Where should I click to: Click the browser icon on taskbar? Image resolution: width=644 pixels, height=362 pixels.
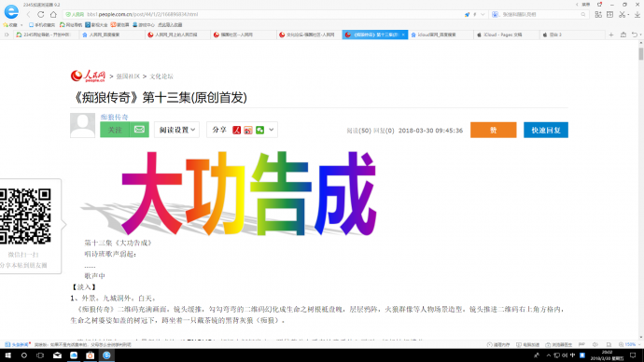point(106,355)
